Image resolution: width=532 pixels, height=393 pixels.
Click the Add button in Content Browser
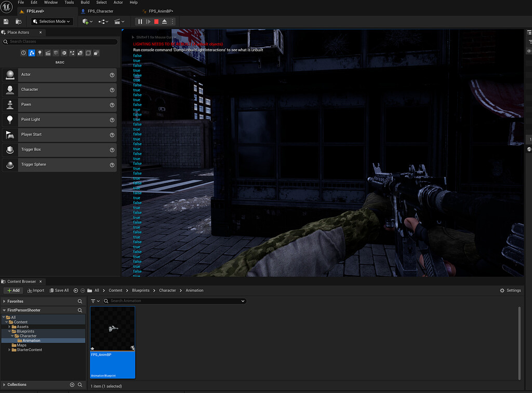(12, 290)
